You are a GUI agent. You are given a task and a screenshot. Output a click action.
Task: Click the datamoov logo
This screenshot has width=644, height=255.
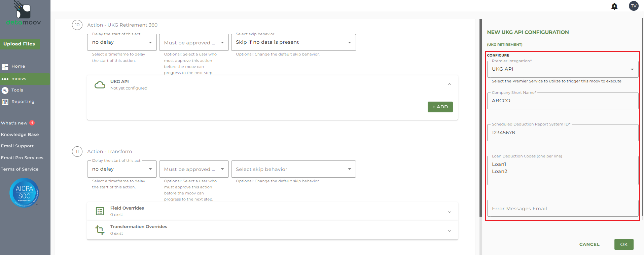(24, 13)
